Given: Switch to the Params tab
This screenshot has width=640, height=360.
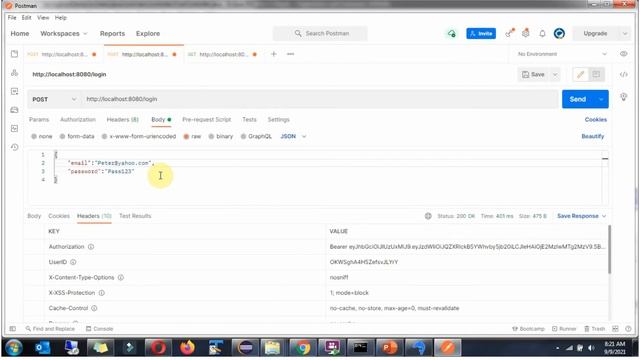Looking at the screenshot, I should tap(39, 120).
